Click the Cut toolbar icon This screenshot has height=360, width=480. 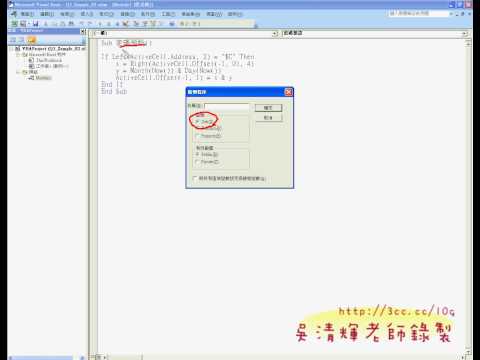46,24
